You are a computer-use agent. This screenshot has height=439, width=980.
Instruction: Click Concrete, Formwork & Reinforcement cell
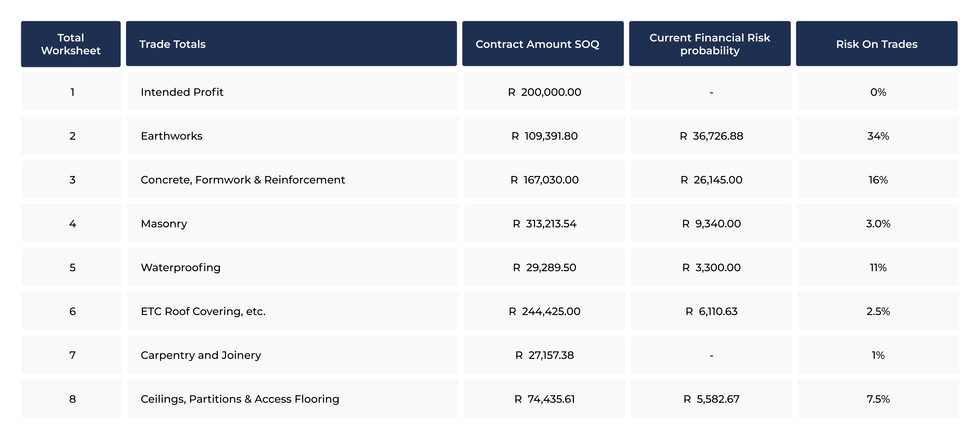pos(243,180)
